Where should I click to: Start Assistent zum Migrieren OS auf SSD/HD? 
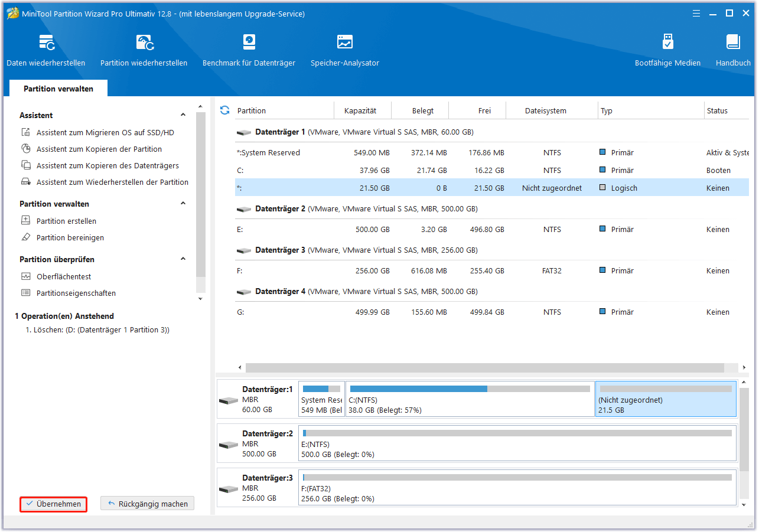pyautogui.click(x=105, y=133)
